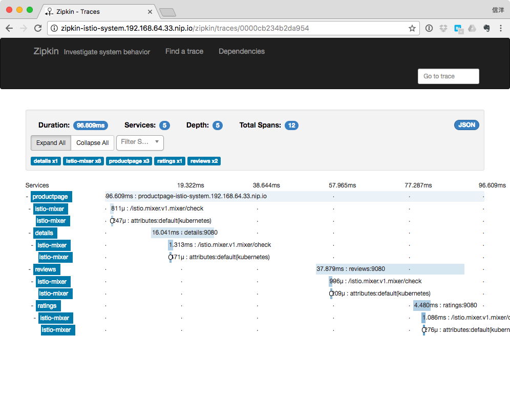Close the Zipkin - Traces tab
Image resolution: width=510 pixels, height=420 pixels.
[150, 12]
